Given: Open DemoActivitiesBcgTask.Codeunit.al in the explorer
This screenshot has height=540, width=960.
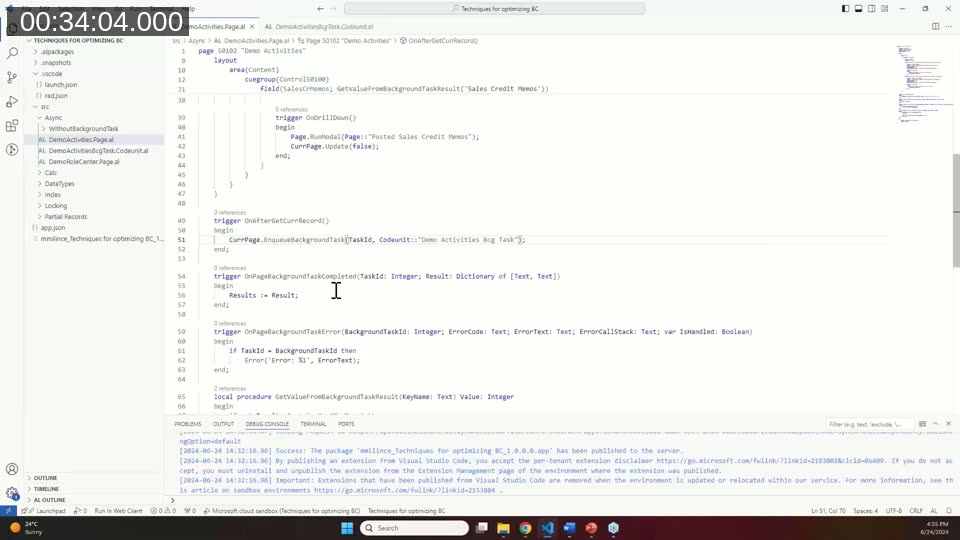Looking at the screenshot, I should point(98,151).
